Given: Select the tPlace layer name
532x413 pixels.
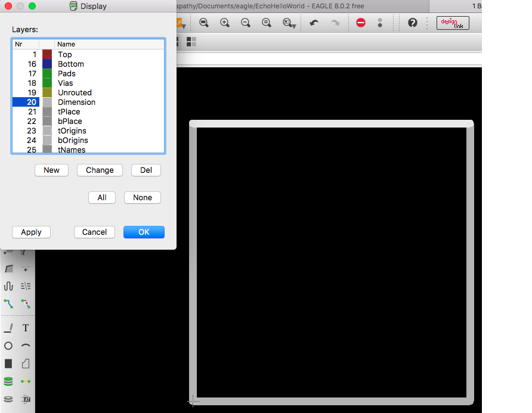Looking at the screenshot, I should click(69, 111).
